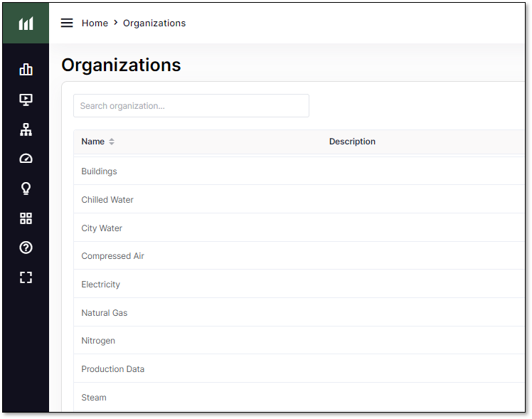Open the grid apps sidebar icon
532x419 pixels.
coord(26,218)
